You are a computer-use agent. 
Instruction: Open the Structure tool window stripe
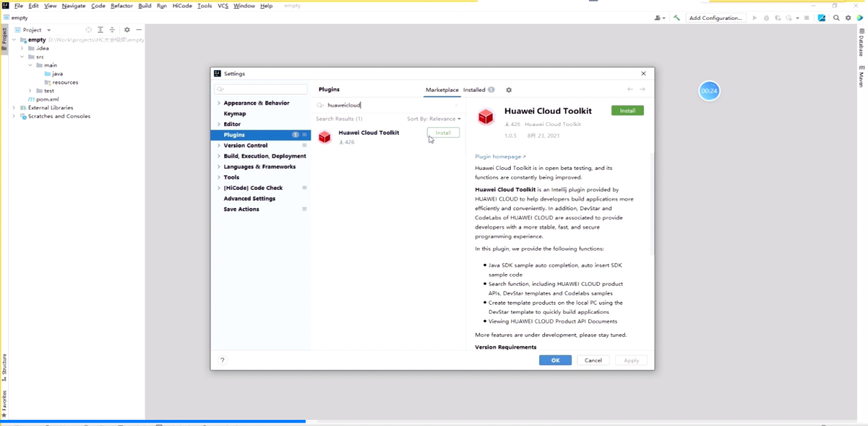point(4,368)
